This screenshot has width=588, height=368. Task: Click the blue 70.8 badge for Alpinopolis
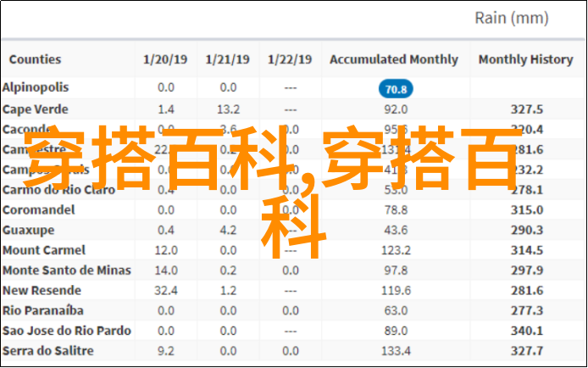[395, 89]
